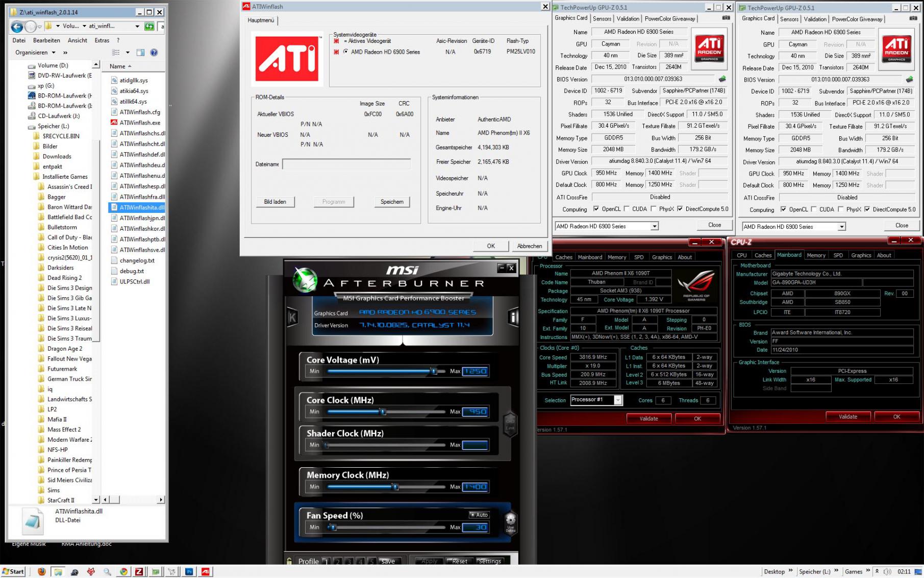This screenshot has height=578, width=924.
Task: Expand more toolbar options chevron in Explorer
Action: [65, 52]
